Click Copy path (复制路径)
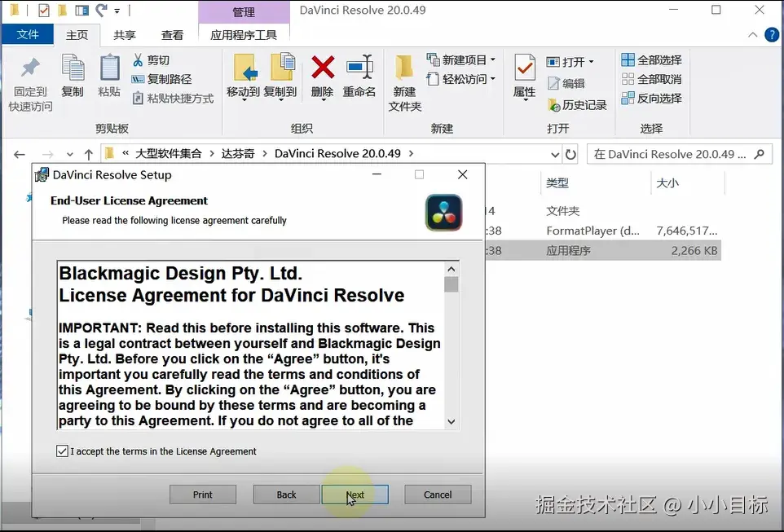784x532 pixels. click(x=161, y=79)
